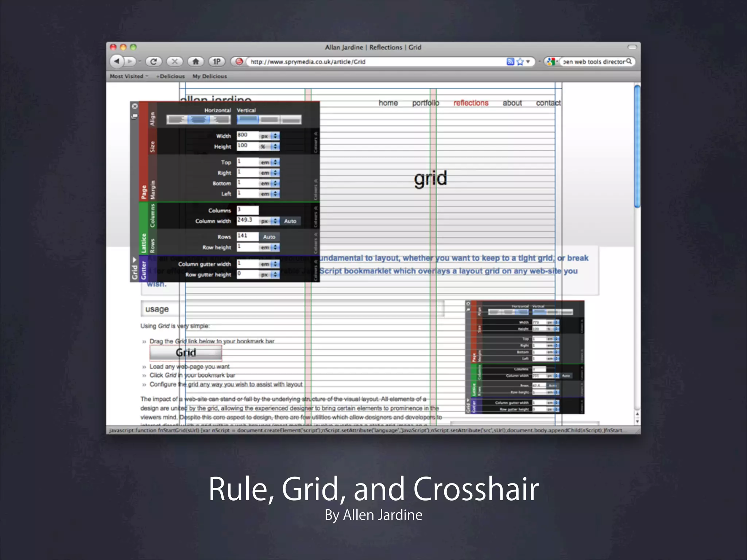Click the Rows field showing 141
This screenshot has width=747, height=560.
(x=248, y=237)
